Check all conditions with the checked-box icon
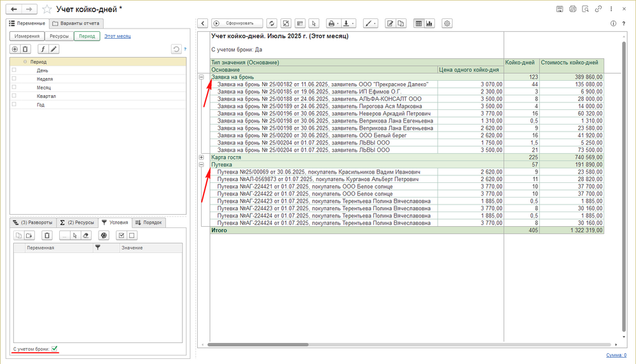 [x=121, y=236]
